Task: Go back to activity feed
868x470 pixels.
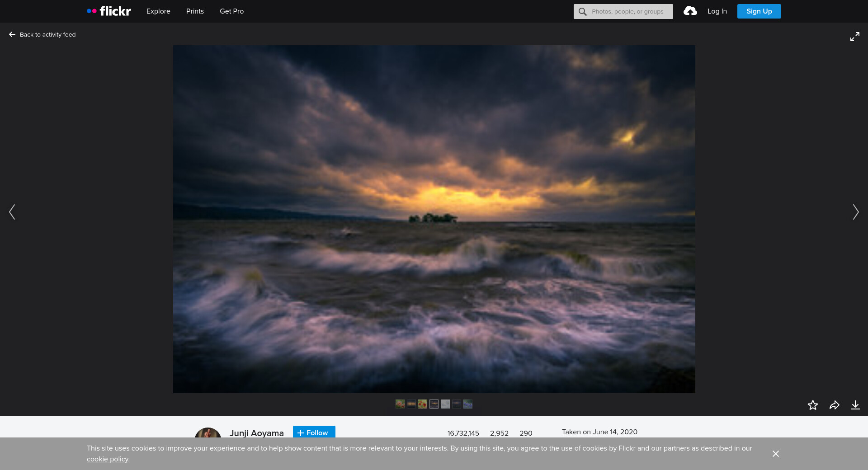Action: pos(42,35)
